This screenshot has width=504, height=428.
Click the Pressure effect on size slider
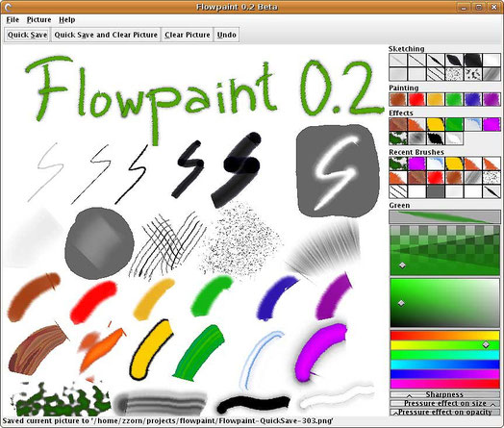pyautogui.click(x=444, y=403)
